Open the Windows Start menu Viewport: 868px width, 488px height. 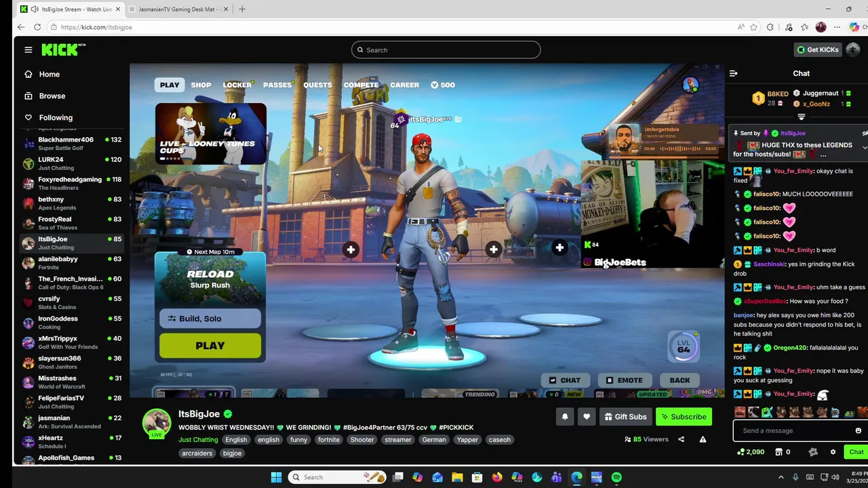pos(276,477)
